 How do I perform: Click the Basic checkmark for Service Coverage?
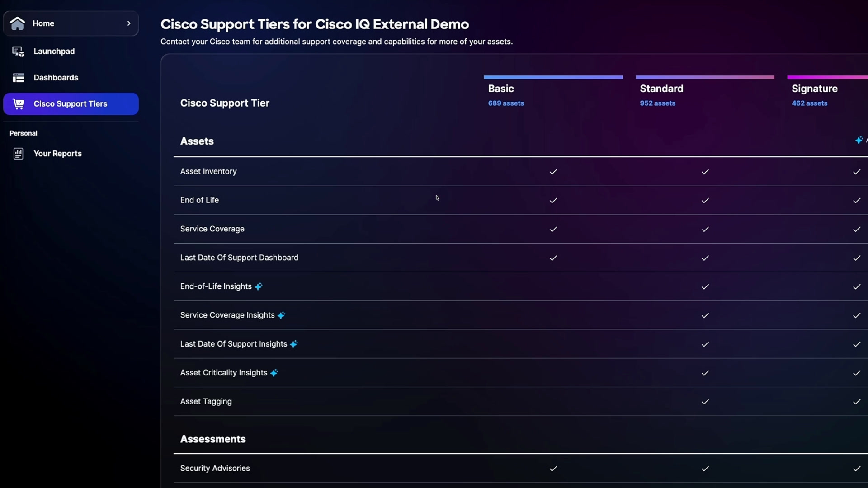pos(553,229)
